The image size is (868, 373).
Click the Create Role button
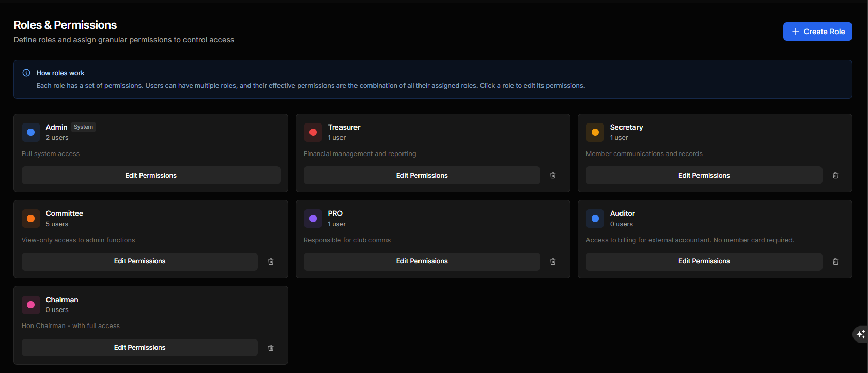[x=817, y=32]
